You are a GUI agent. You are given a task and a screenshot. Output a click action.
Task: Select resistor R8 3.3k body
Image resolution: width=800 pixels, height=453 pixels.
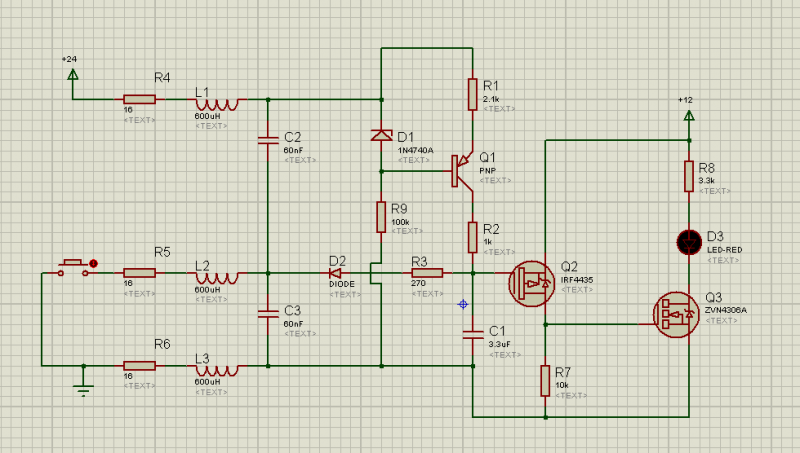click(x=689, y=176)
